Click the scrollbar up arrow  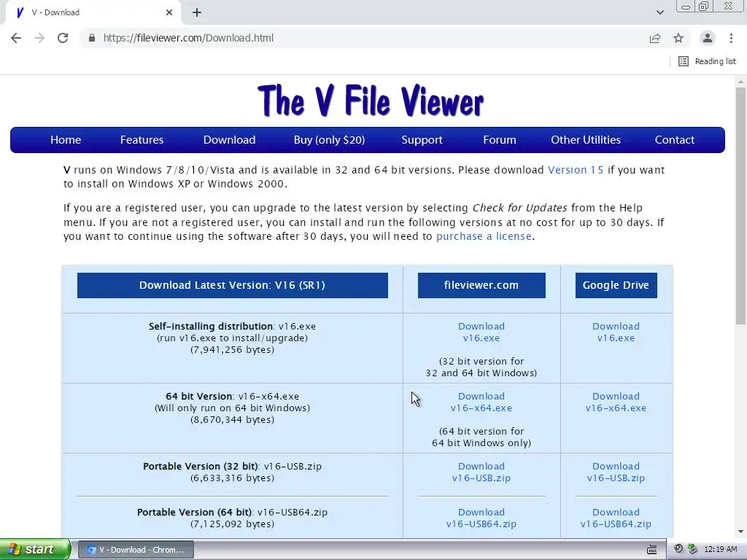(740, 82)
